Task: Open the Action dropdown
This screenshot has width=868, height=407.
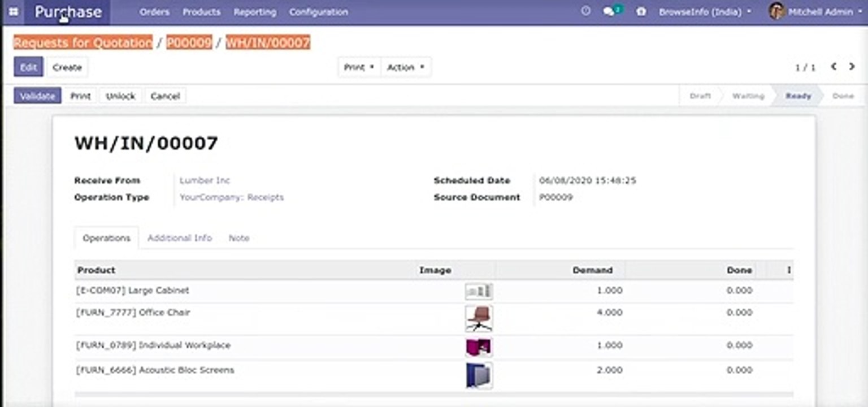Action: click(406, 67)
